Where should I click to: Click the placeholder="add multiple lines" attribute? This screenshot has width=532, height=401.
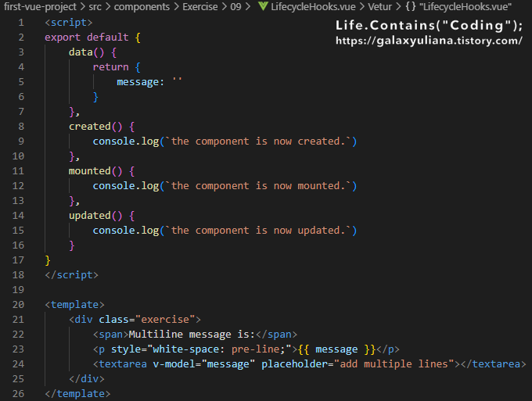(x=358, y=364)
